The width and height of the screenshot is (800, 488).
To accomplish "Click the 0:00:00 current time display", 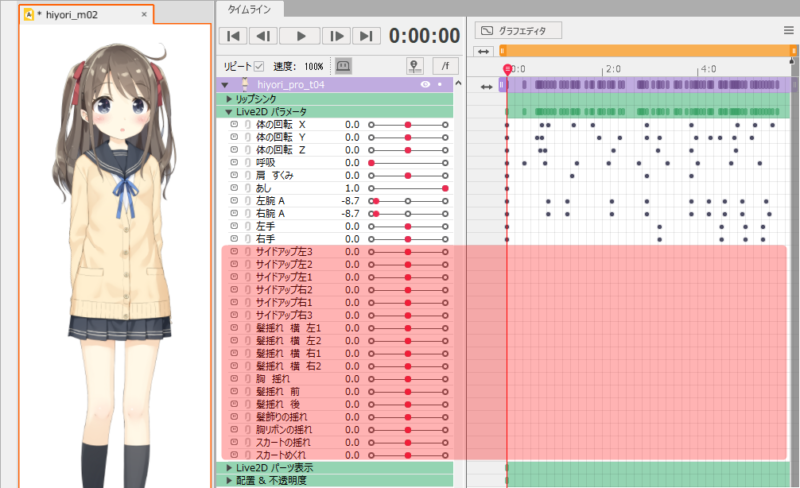I will (x=424, y=36).
